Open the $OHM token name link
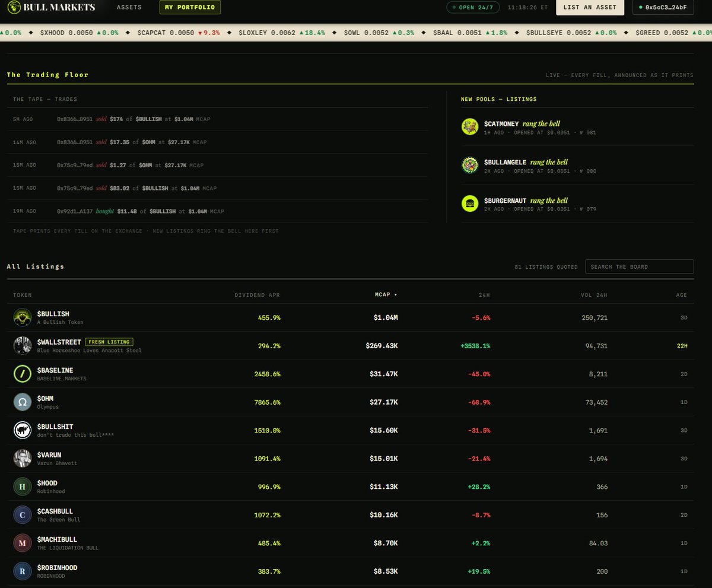This screenshot has height=588, width=712. [46, 398]
